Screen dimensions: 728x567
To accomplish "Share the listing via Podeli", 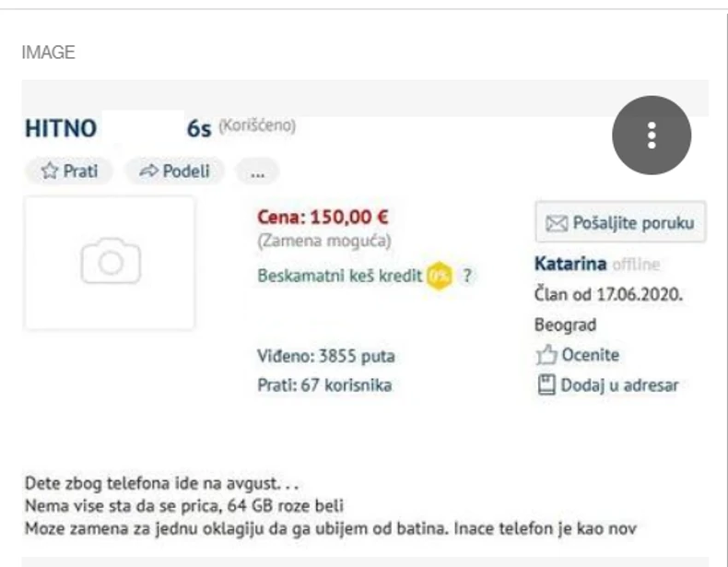I will pos(174,171).
